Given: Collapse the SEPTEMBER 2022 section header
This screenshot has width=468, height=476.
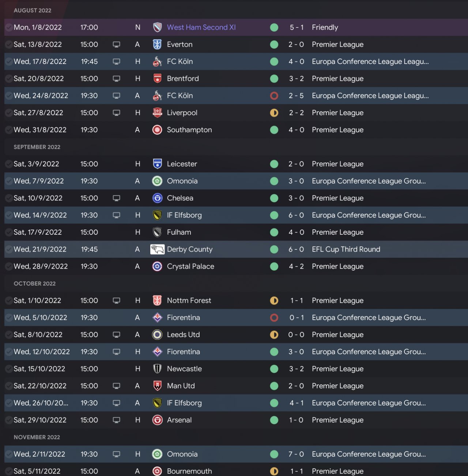Looking at the screenshot, I should [37, 147].
